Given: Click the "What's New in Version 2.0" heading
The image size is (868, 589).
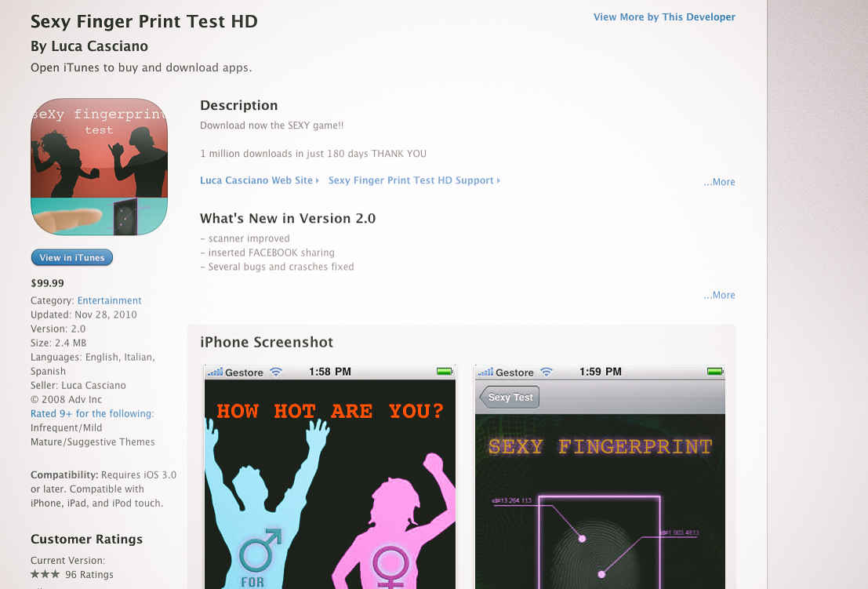Looking at the screenshot, I should pos(288,219).
